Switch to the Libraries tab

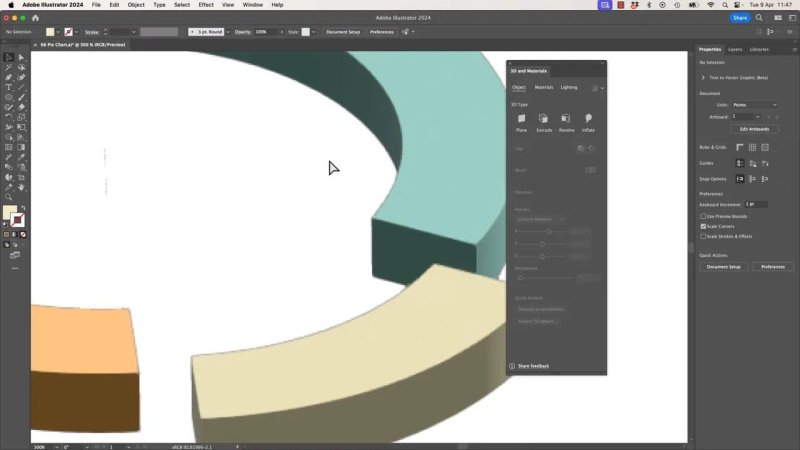759,49
